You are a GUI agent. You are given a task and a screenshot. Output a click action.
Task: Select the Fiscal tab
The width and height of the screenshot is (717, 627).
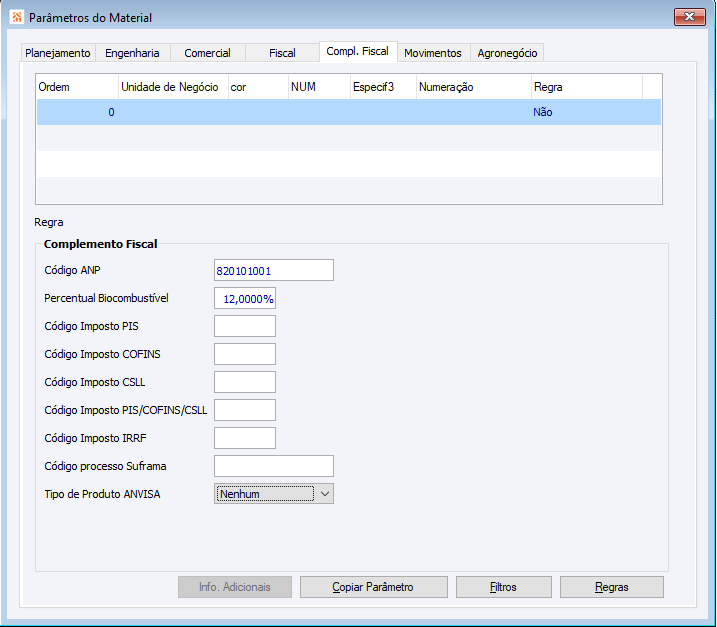pos(282,53)
